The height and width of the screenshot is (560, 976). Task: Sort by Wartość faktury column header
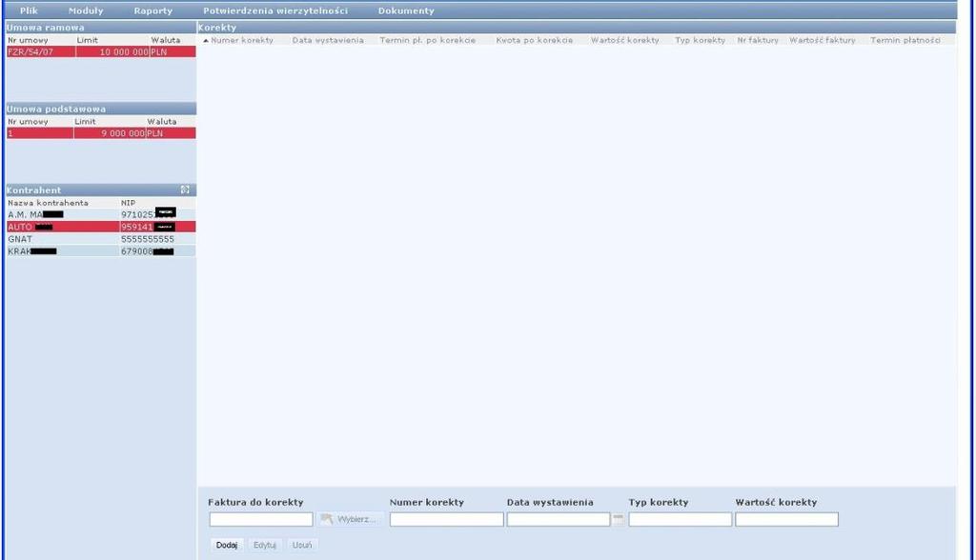(823, 40)
